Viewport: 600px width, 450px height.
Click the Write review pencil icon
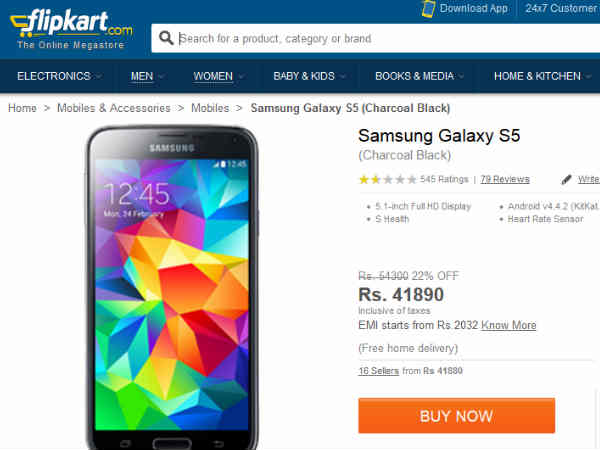(x=566, y=180)
